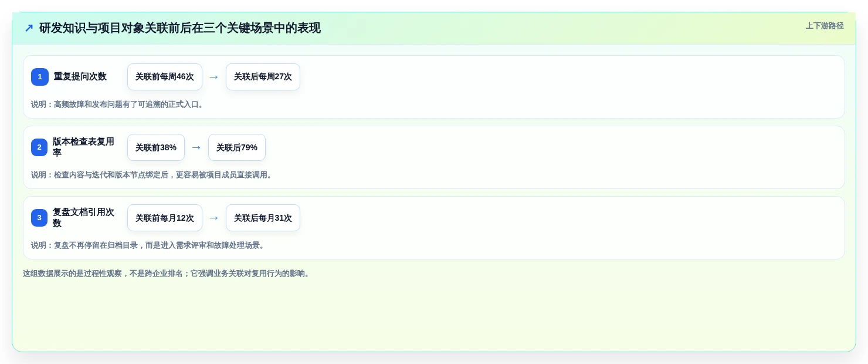Screen dimensions: 868x364
Task: Click the 版本检查表复用率 label
Action: 83,147
